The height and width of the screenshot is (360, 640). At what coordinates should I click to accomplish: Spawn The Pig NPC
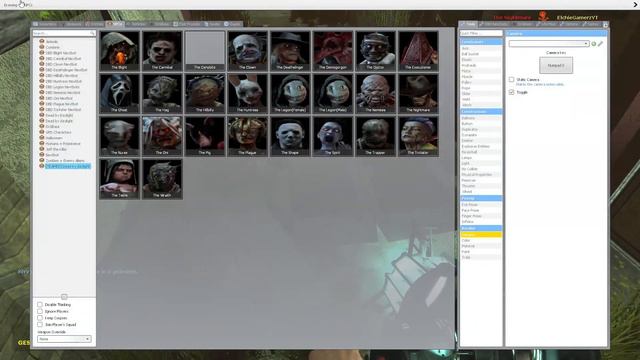[x=205, y=136]
